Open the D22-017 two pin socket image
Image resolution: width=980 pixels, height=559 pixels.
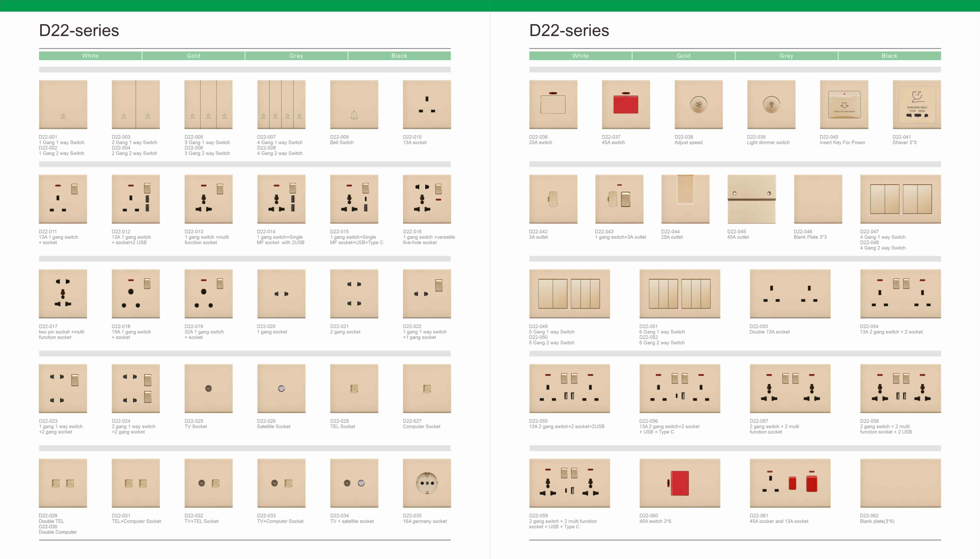tap(63, 294)
